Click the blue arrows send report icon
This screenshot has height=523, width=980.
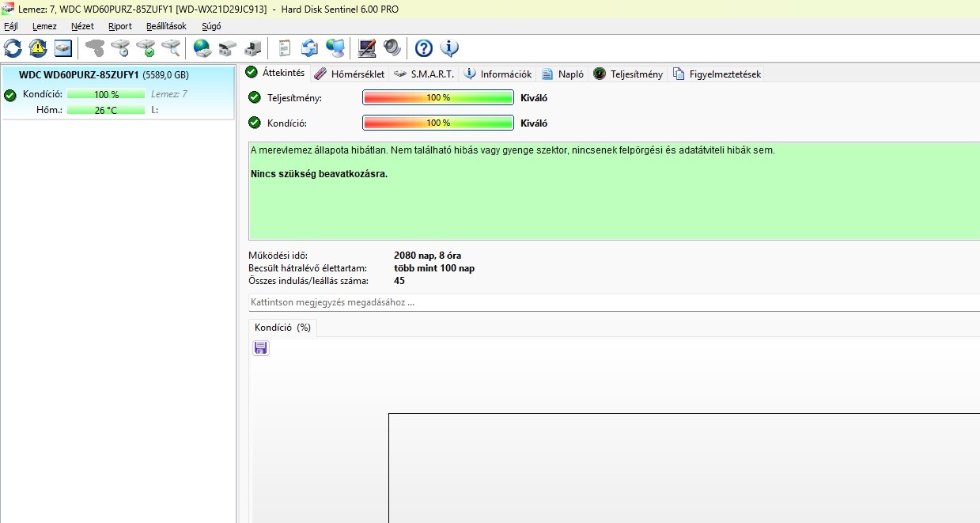pos(310,48)
